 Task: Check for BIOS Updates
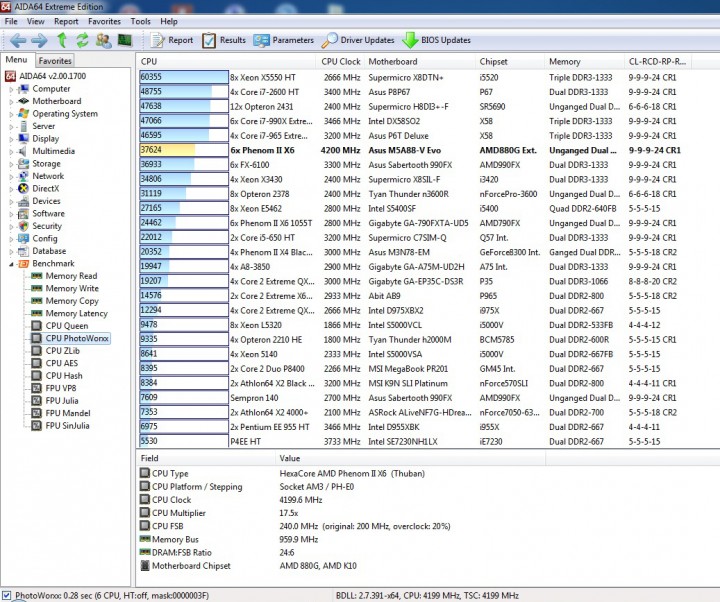436,40
